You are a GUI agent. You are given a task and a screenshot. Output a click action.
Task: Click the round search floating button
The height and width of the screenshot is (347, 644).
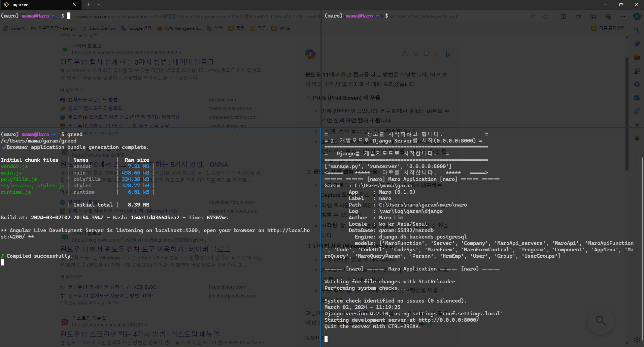[x=601, y=320]
